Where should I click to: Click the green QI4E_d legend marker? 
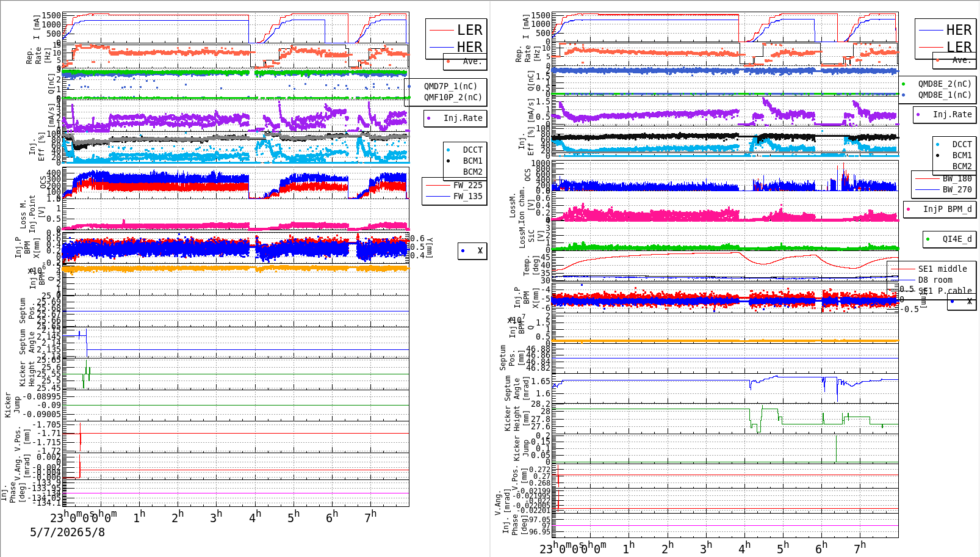[928, 239]
